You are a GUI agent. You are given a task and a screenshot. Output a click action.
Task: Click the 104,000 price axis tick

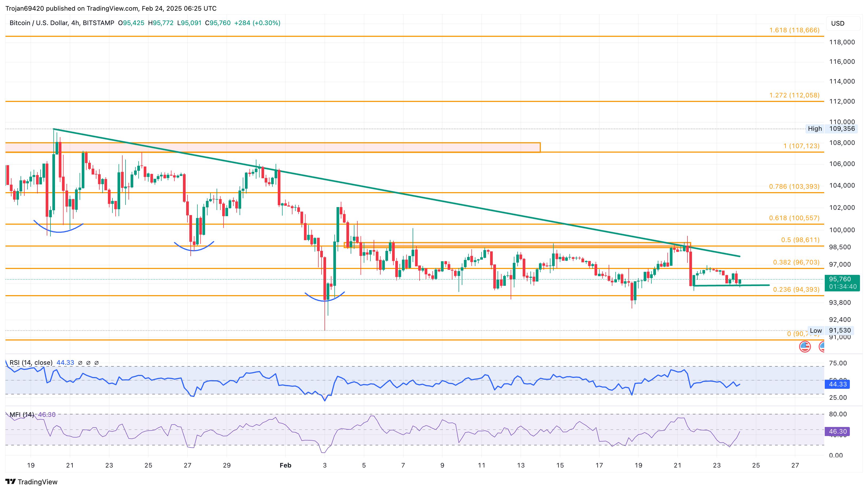(842, 185)
